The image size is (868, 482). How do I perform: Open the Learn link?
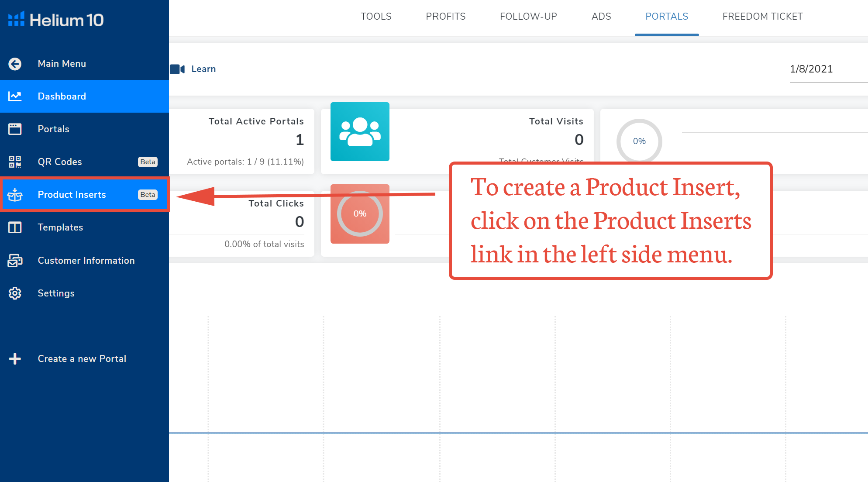pyautogui.click(x=203, y=69)
